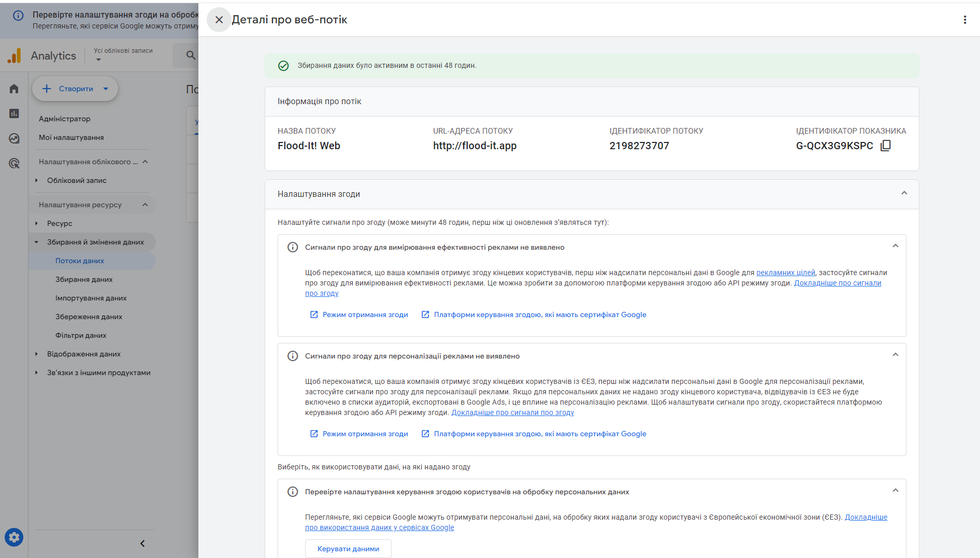This screenshot has height=558, width=980.
Task: Open Докладніше про сигнали link in personalization section
Action: coord(513,412)
